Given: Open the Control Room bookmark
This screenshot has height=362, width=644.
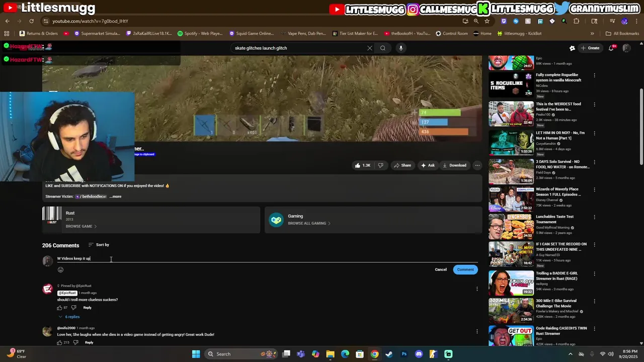Looking at the screenshot, I should pyautogui.click(x=452, y=34).
